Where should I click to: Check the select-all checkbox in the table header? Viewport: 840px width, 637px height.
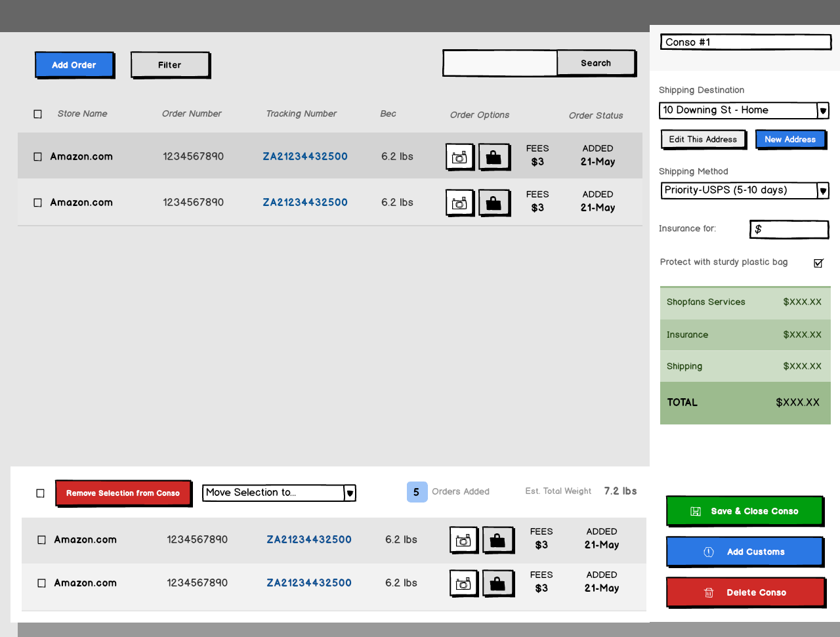(37, 113)
